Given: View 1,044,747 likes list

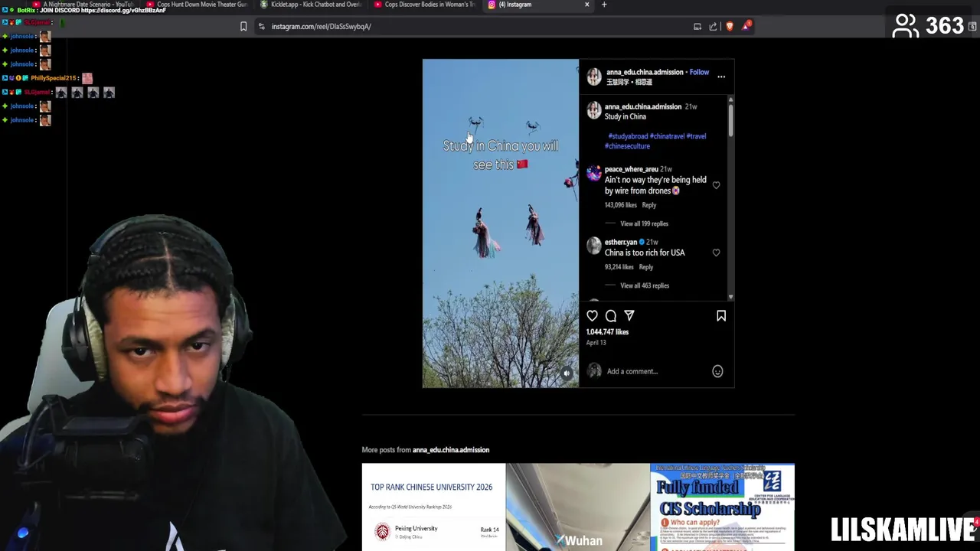Looking at the screenshot, I should pyautogui.click(x=607, y=332).
